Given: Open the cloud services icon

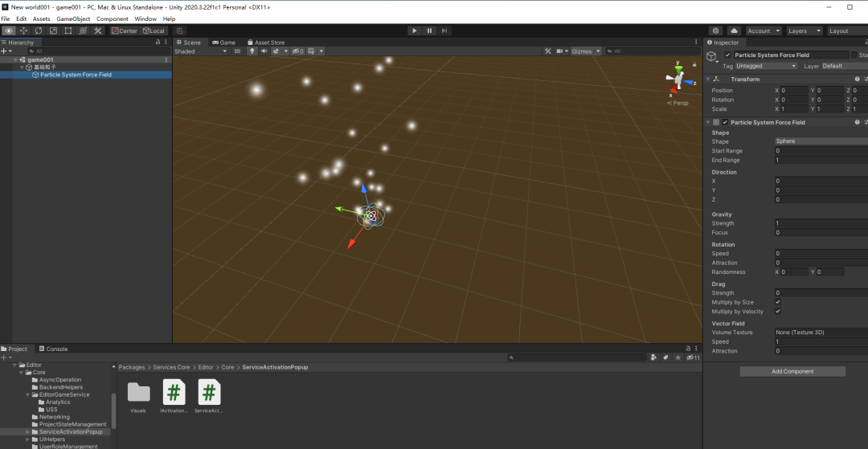Looking at the screenshot, I should [x=734, y=31].
